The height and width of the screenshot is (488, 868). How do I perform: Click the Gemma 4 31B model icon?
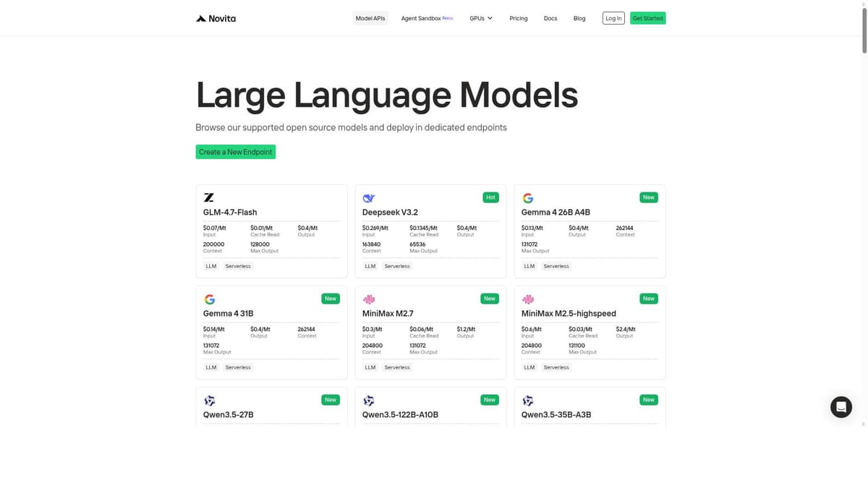pyautogui.click(x=209, y=299)
